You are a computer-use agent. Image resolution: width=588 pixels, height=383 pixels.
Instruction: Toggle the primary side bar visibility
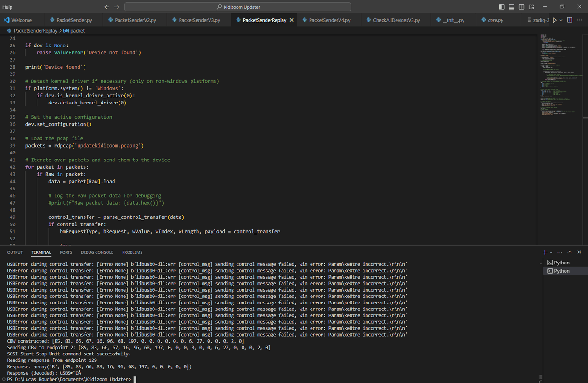501,7
